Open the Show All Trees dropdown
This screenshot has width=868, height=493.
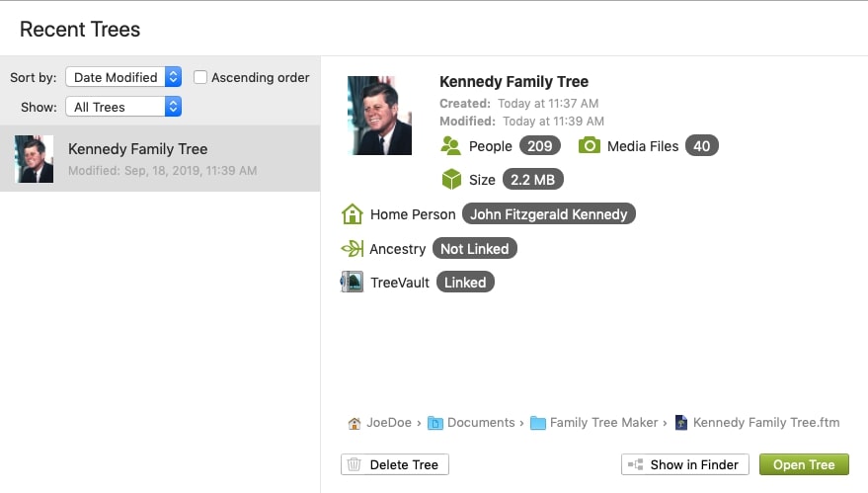pyautogui.click(x=123, y=107)
